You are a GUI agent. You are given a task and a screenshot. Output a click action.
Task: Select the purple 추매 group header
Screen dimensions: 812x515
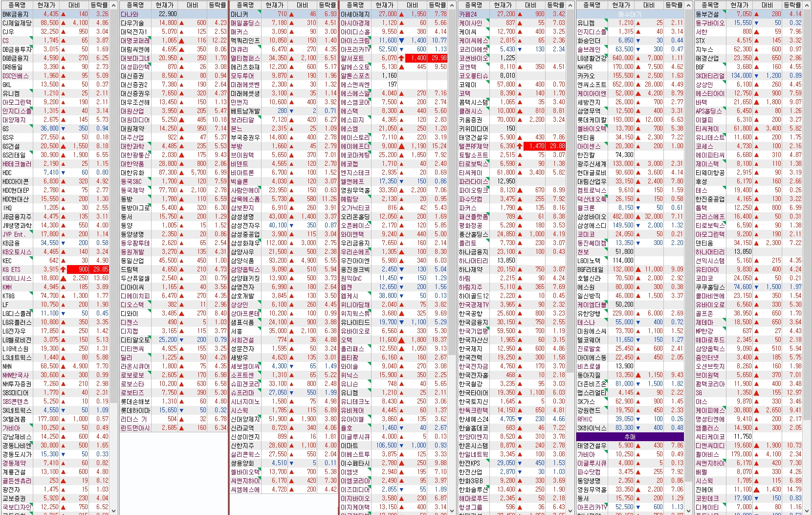tap(630, 437)
